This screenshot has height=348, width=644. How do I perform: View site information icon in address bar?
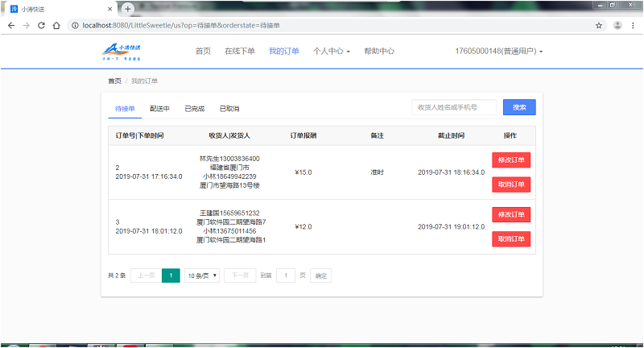pos(75,26)
